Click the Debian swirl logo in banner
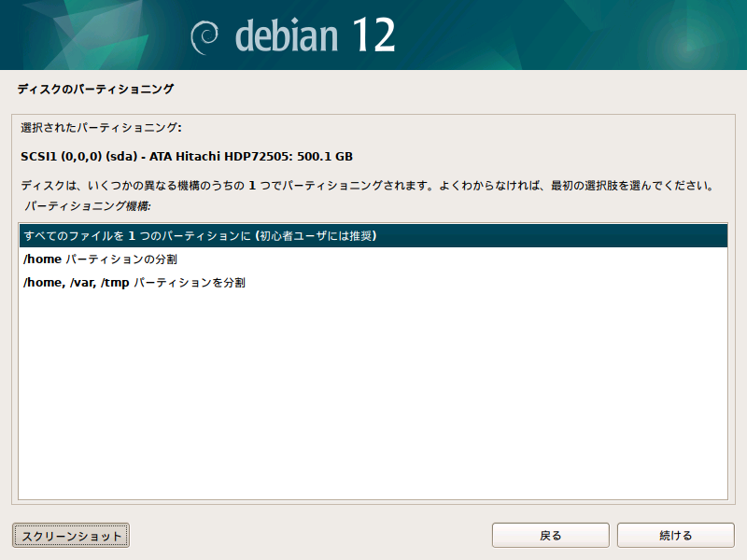The image size is (747, 560). click(204, 37)
